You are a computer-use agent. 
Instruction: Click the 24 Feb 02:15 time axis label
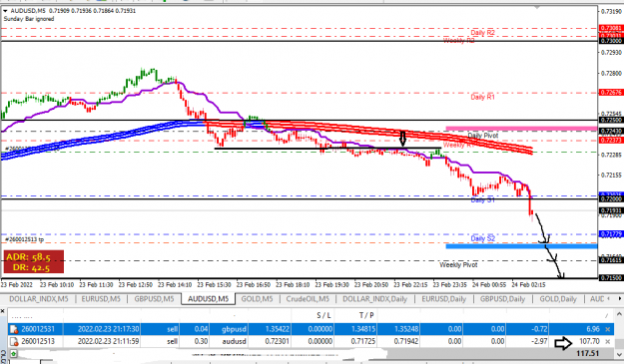528,285
